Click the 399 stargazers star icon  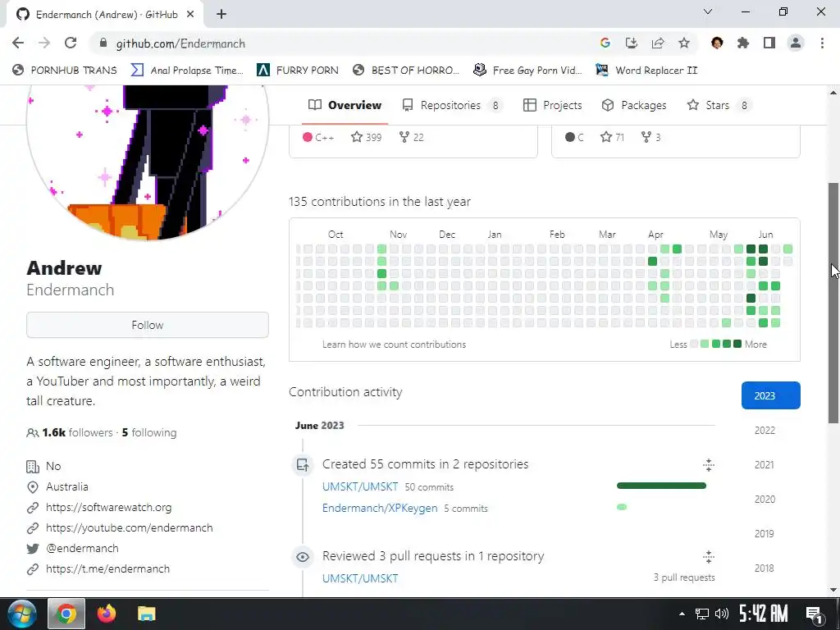point(356,137)
